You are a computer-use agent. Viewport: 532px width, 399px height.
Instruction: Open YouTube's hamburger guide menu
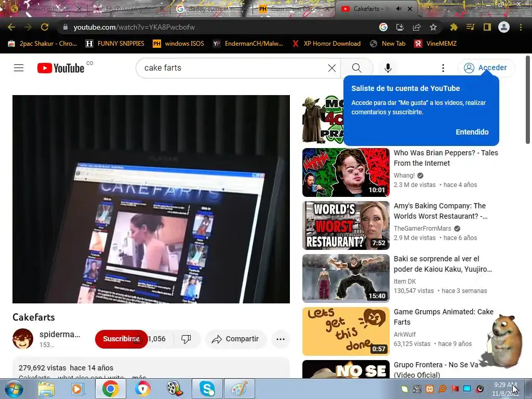(x=19, y=68)
